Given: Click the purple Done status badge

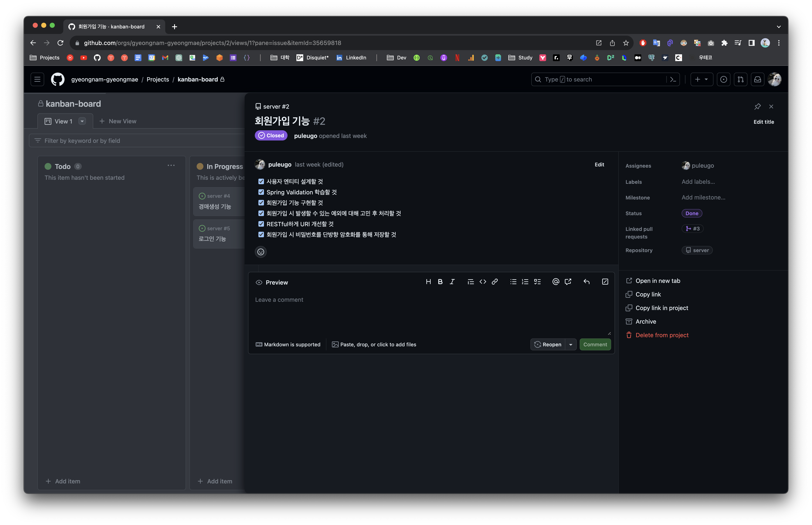Looking at the screenshot, I should coord(692,213).
